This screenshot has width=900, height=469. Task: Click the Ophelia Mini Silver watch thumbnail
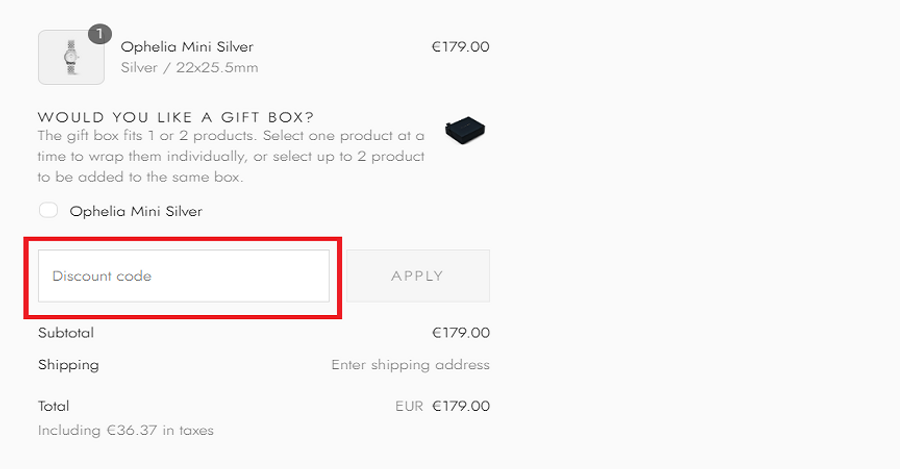[x=71, y=57]
